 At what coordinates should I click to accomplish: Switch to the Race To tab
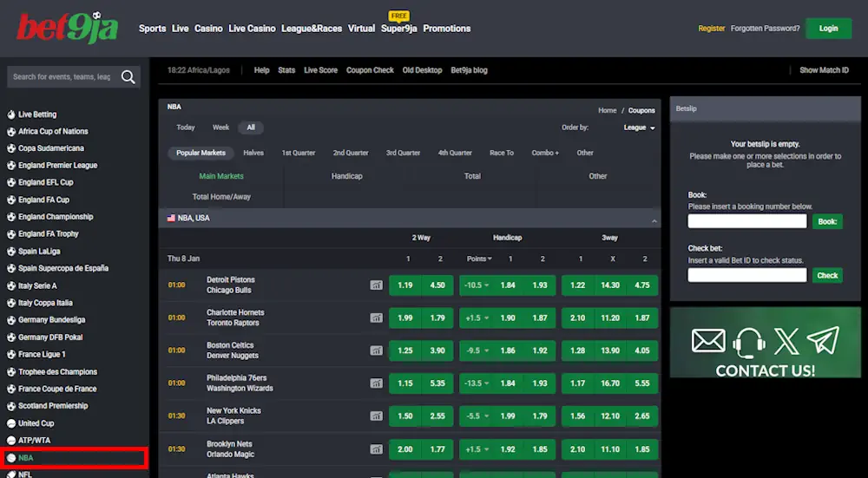[502, 154]
